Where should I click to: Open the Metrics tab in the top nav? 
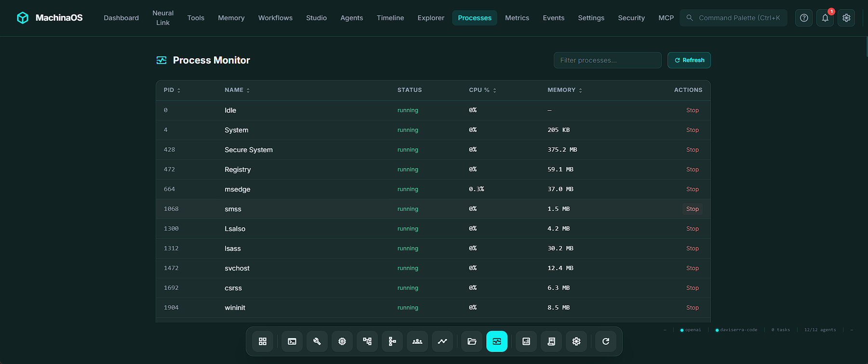[517, 18]
